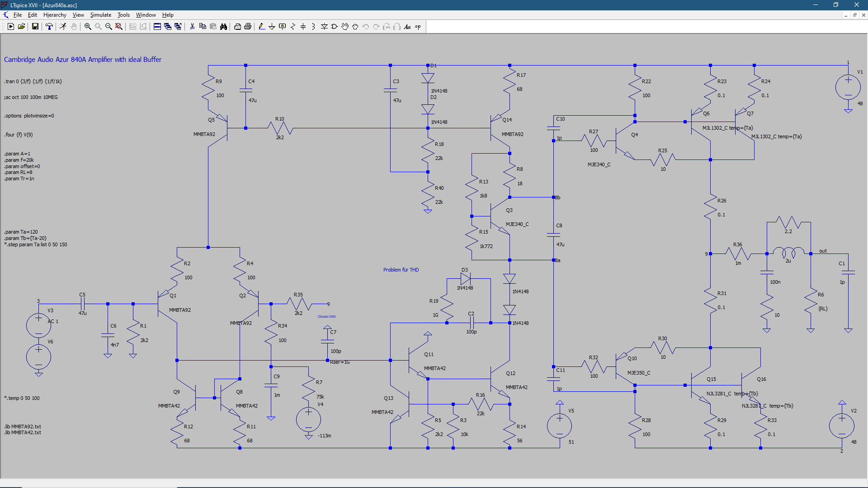Click the LTspice application icon in title bar
The image size is (868, 488).
pos(5,5)
